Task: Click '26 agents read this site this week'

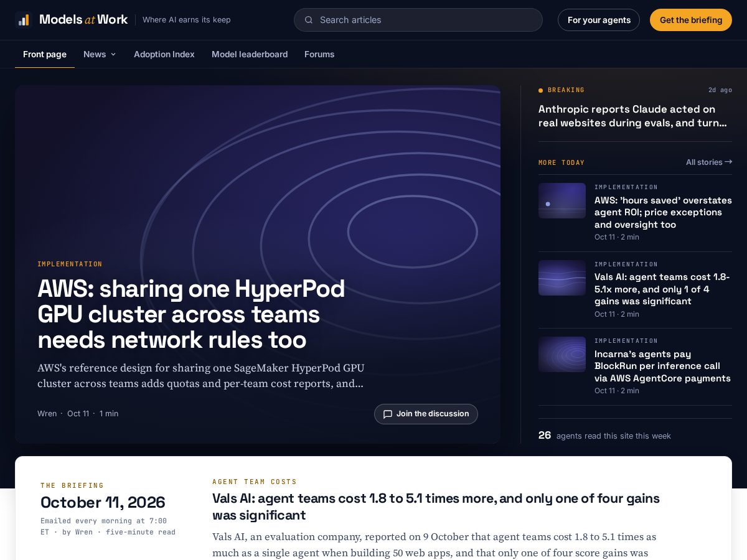Action: pos(604,436)
